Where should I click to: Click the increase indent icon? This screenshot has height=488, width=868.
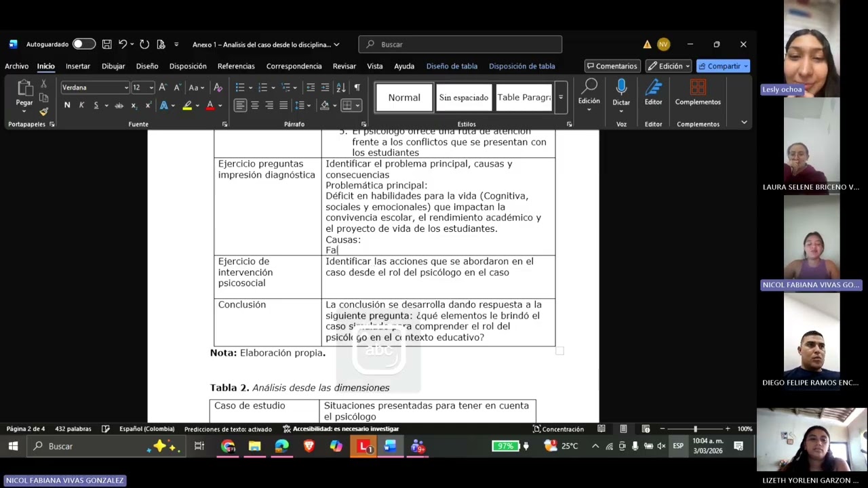tap(325, 87)
